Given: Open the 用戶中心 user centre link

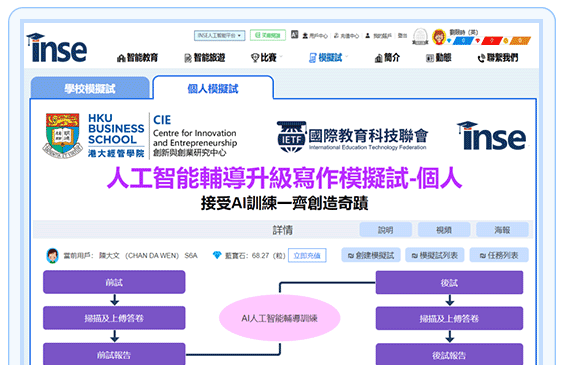Looking at the screenshot, I should [315, 36].
